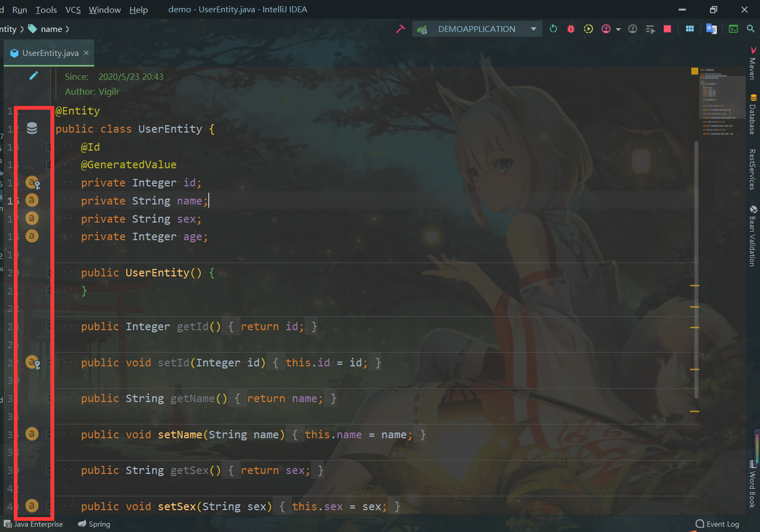Click the pencil edit icon above the doc comment
The width and height of the screenshot is (760, 532).
[x=34, y=76]
